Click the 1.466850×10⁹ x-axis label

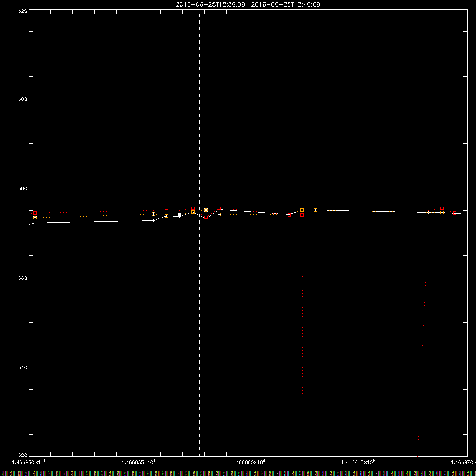click(29, 462)
